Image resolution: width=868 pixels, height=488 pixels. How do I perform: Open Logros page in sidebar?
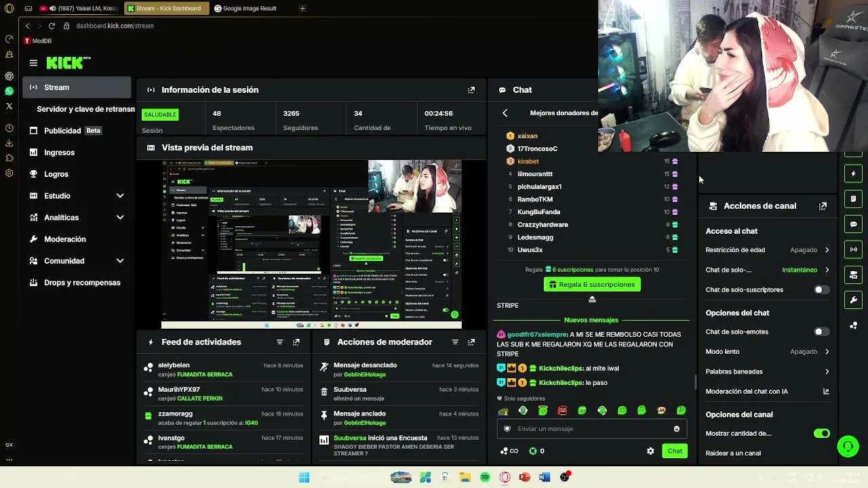[77, 174]
